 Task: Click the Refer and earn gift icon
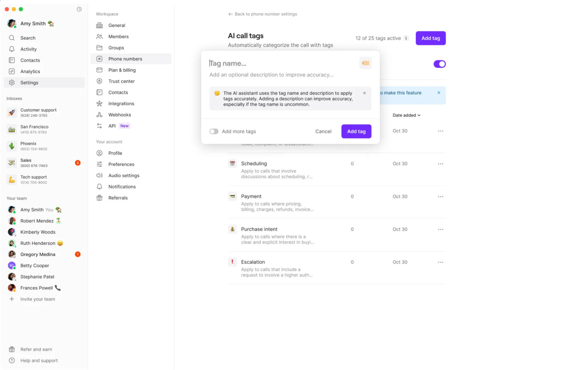[x=12, y=349]
